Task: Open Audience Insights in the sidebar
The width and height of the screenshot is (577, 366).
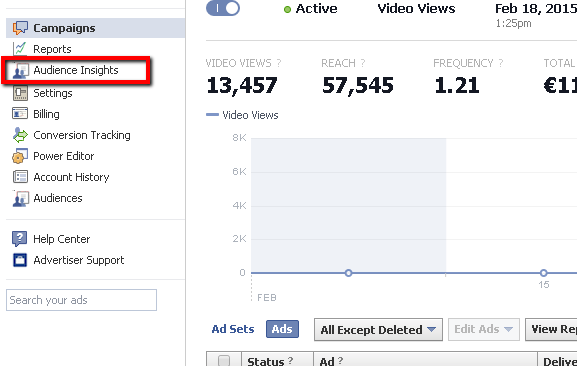Action: pyautogui.click(x=76, y=70)
